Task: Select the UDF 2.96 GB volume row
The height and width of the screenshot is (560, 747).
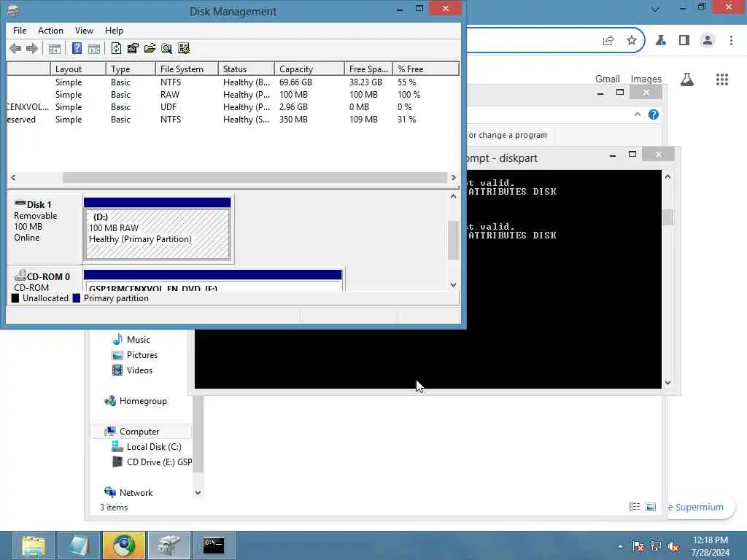Action: [233, 107]
